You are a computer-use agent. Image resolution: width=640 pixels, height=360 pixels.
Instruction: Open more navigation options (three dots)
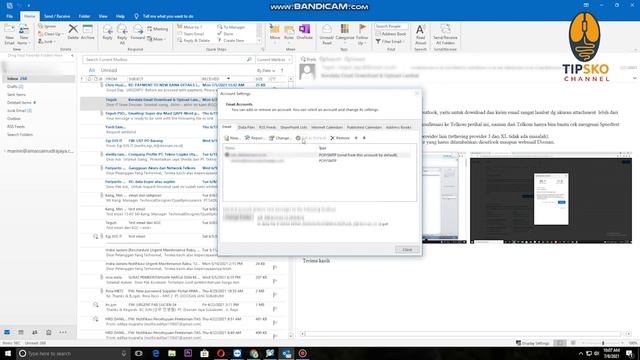pyautogui.click(x=62, y=332)
